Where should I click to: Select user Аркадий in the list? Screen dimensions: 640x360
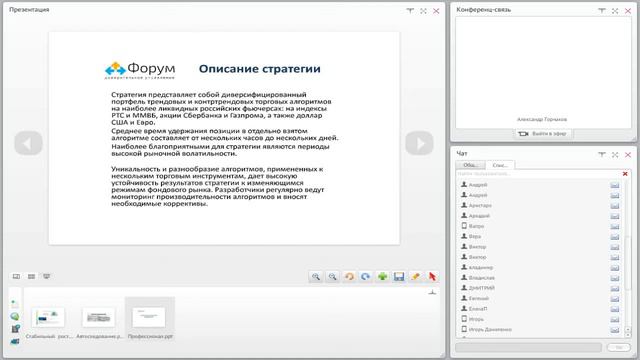tap(479, 216)
